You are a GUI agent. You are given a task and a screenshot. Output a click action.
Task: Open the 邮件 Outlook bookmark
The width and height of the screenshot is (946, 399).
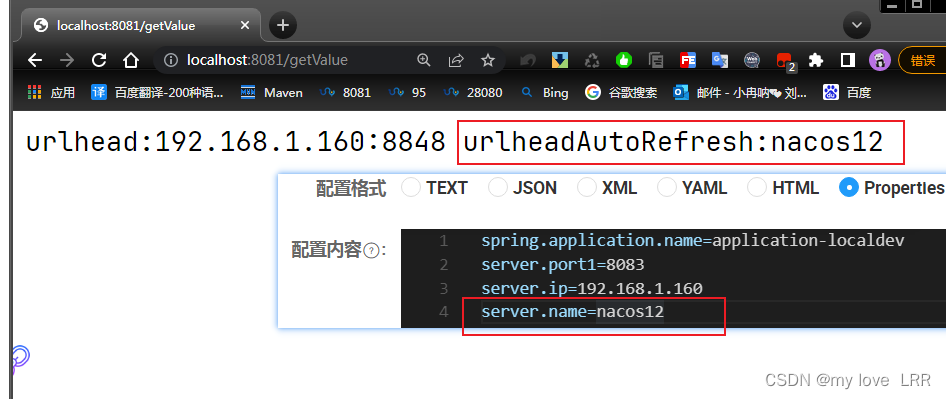741,92
